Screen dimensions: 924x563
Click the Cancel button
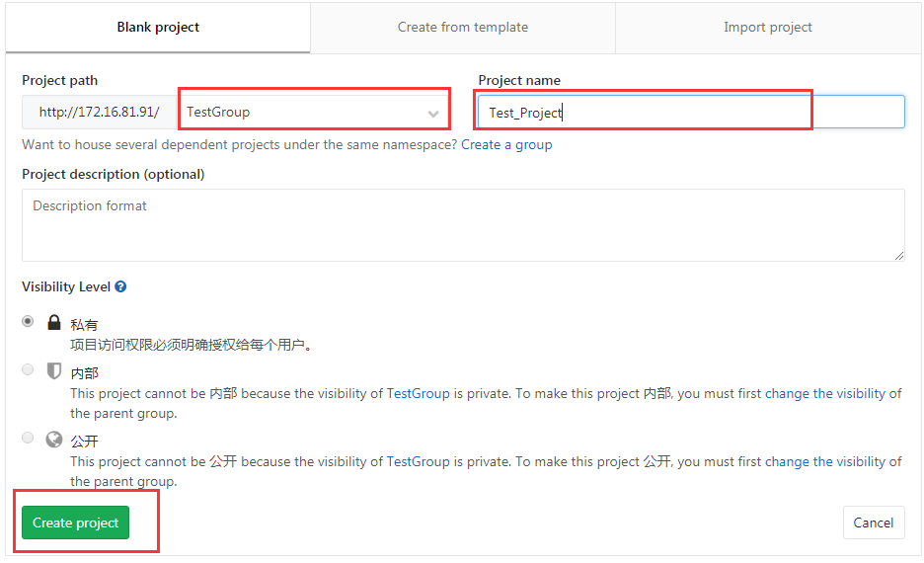coord(874,523)
